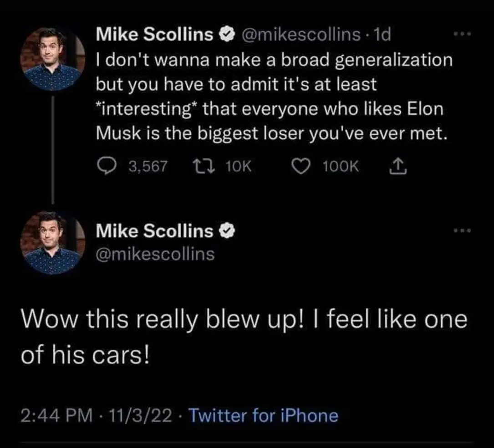The width and height of the screenshot is (494, 448).
Task: Open the share icon on the first tweet
Action: pyautogui.click(x=398, y=165)
